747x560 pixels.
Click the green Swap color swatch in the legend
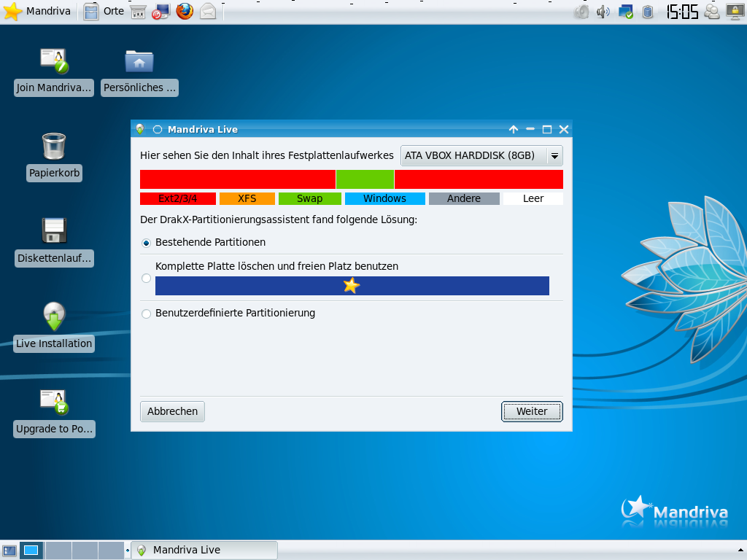tap(309, 198)
